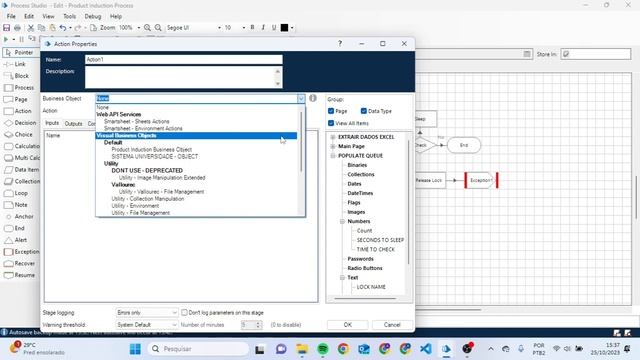Screen dimensions: 640x360
Task: Click the Pause debug icon
Action: coord(21,39)
